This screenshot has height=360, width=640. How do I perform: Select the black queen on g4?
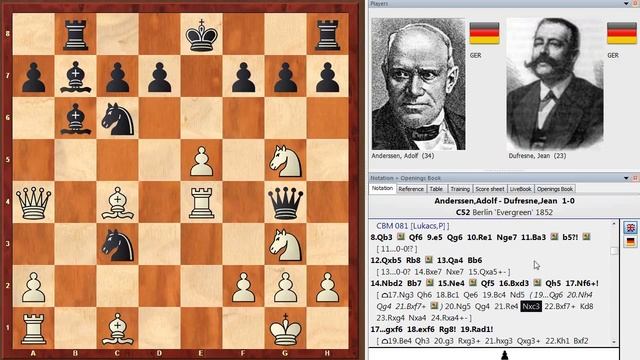(x=286, y=203)
